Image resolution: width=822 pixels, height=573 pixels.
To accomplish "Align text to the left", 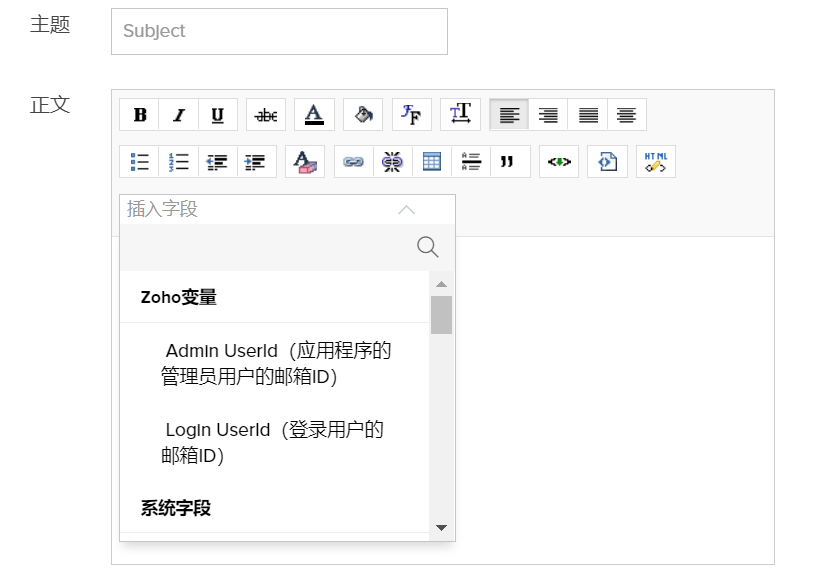I will point(509,114).
